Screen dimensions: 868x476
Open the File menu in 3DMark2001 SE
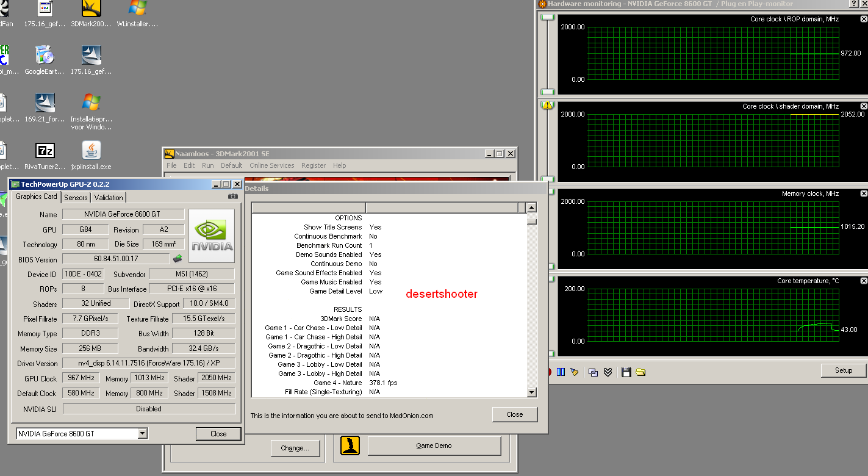point(171,165)
